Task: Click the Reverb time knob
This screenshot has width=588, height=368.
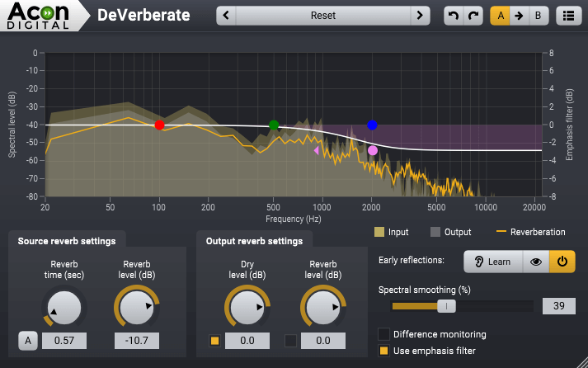Action: pyautogui.click(x=64, y=308)
